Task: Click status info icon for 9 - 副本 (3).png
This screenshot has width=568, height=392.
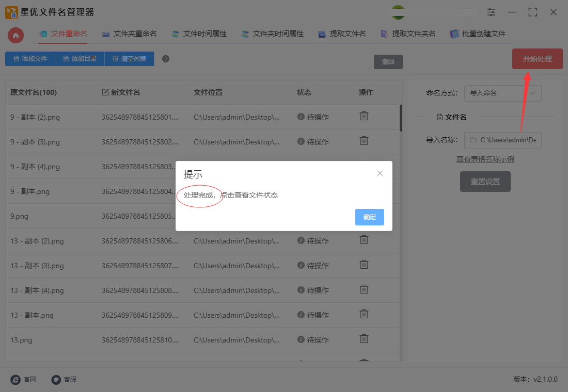Action: point(301,141)
